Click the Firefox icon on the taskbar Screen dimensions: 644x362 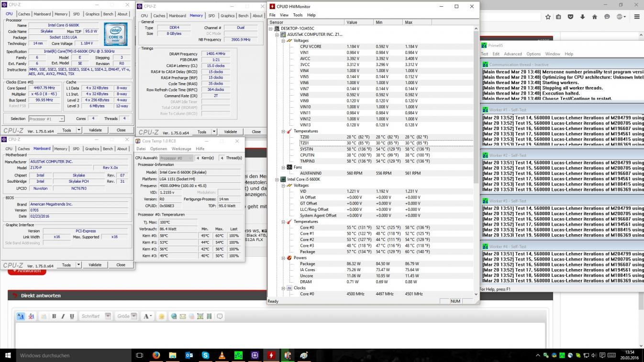[156, 355]
